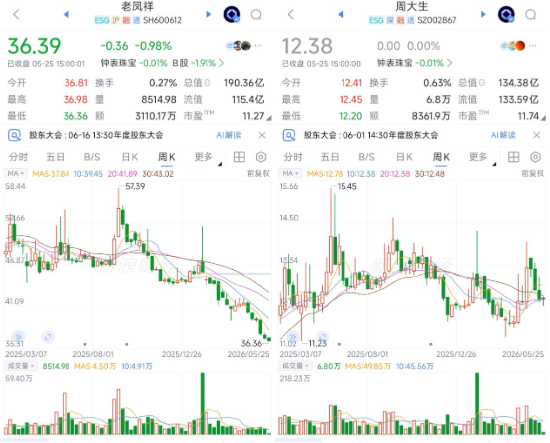The width and height of the screenshot is (550, 443).
Task: Click the fullscreen expand icon on 周大生 chart
Action: 322,337
